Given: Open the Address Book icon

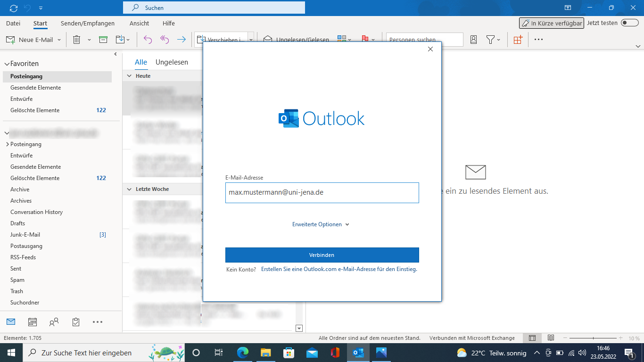Looking at the screenshot, I should coord(473,40).
